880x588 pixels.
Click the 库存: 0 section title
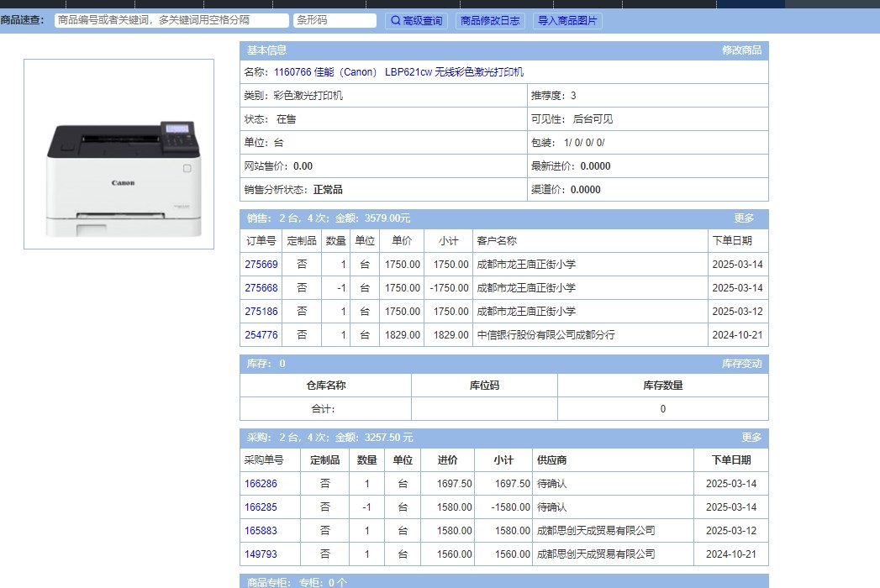tap(266, 364)
